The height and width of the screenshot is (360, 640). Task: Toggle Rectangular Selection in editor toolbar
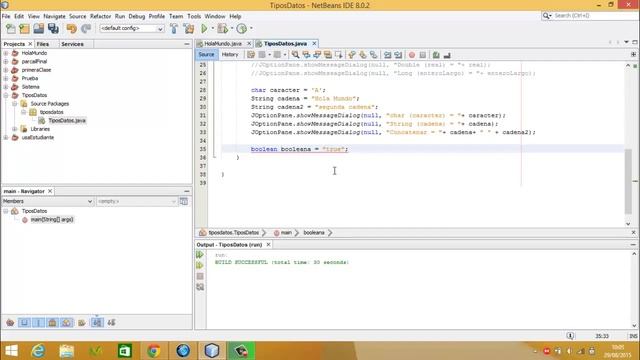[338, 55]
